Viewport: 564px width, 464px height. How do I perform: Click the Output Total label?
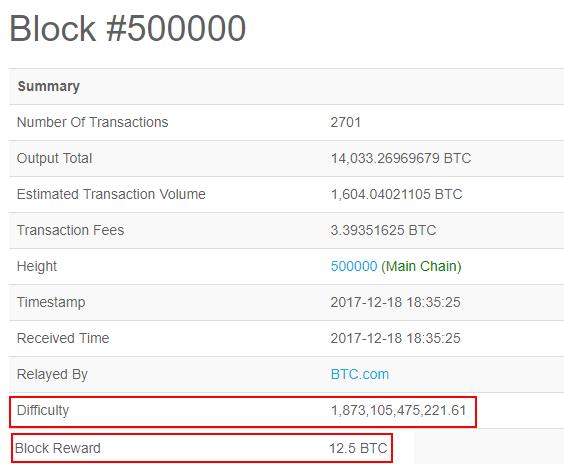click(x=54, y=158)
